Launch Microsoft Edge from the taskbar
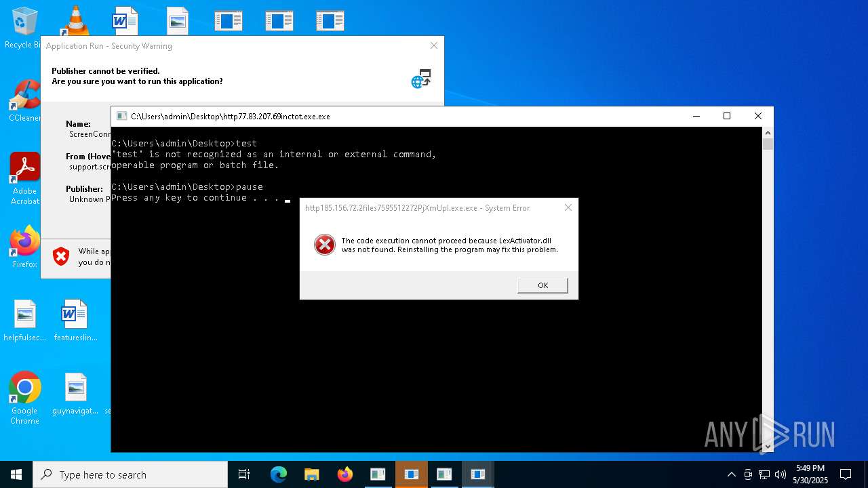This screenshot has height=488, width=868. coord(279,474)
